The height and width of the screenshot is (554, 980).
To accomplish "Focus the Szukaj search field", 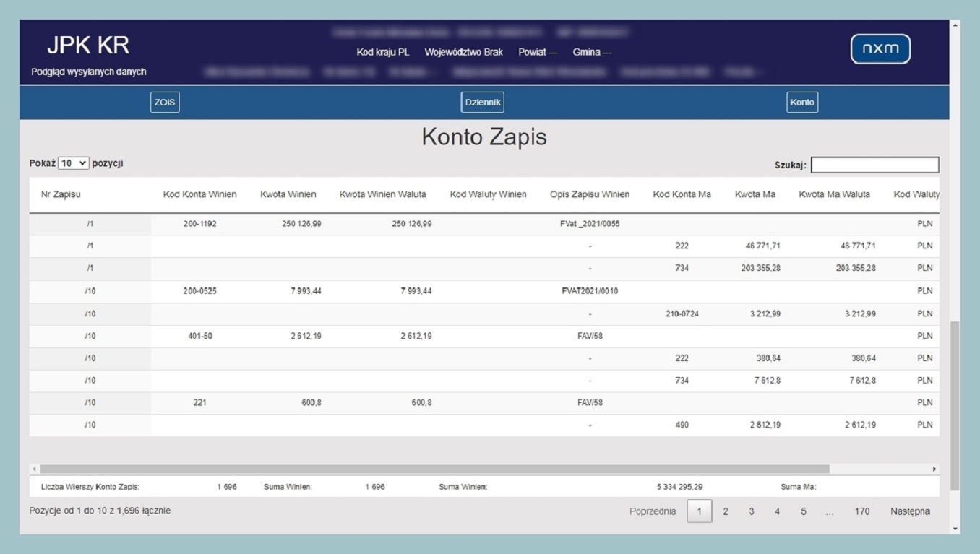I will point(874,165).
